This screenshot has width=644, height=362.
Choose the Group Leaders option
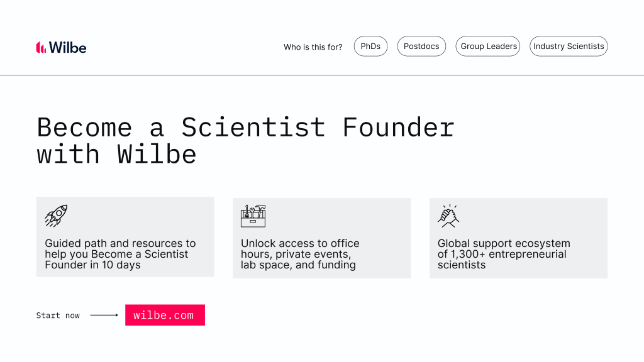488,47
